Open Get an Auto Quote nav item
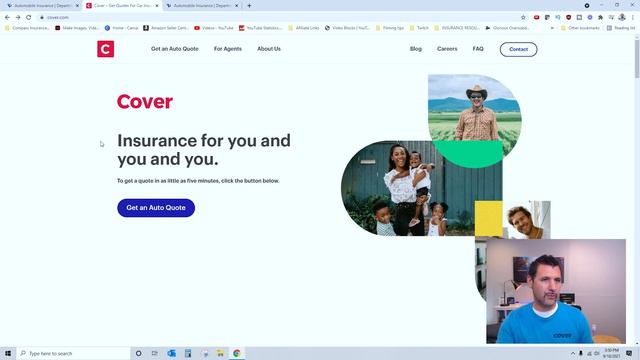This screenshot has width=640, height=360. 175,49
